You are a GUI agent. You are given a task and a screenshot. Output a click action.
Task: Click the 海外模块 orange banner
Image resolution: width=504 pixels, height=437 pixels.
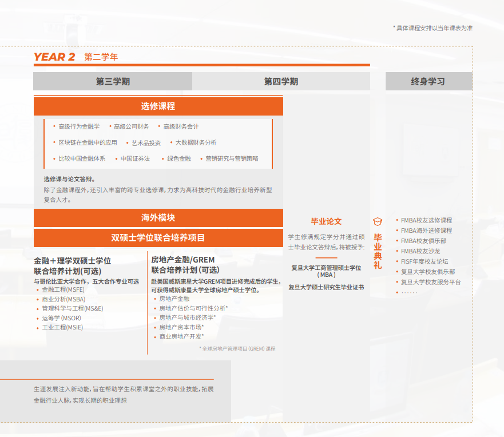(158, 218)
